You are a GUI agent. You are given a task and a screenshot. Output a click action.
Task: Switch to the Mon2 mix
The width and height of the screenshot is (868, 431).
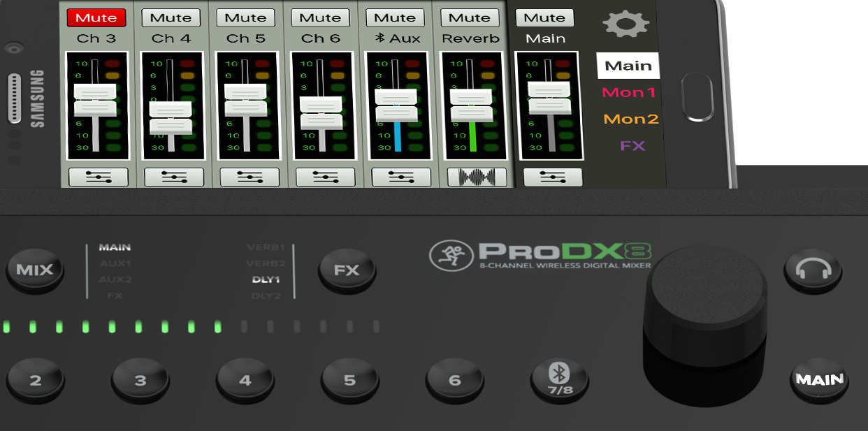pos(631,119)
